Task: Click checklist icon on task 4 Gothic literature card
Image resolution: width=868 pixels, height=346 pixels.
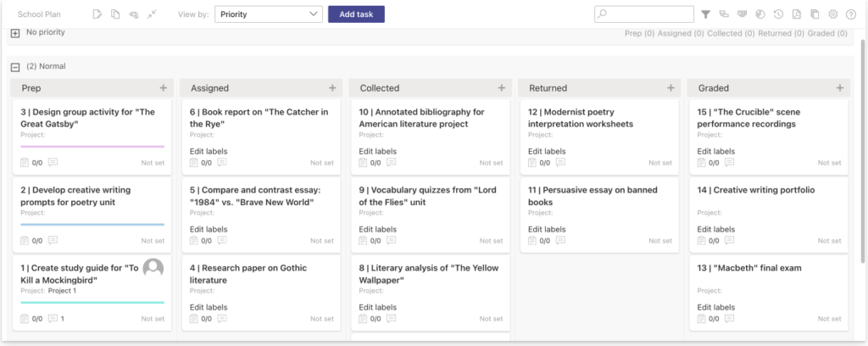Action: (x=194, y=318)
